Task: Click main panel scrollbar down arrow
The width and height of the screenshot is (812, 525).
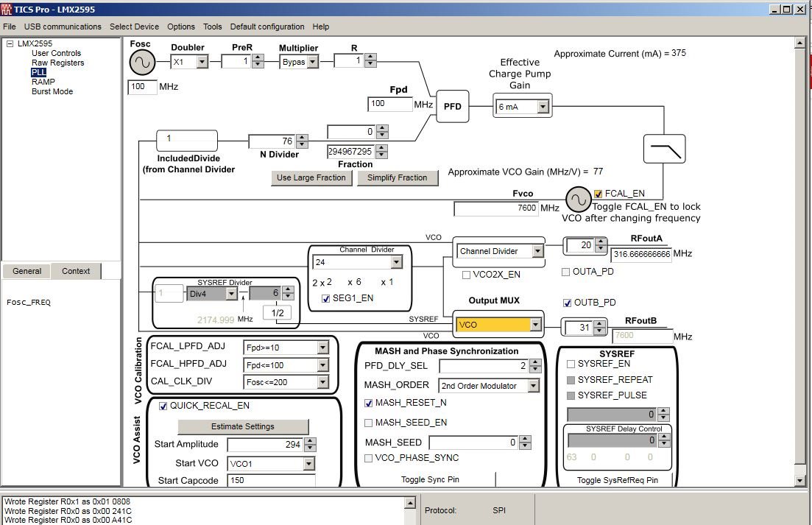Action: pyautogui.click(x=800, y=481)
